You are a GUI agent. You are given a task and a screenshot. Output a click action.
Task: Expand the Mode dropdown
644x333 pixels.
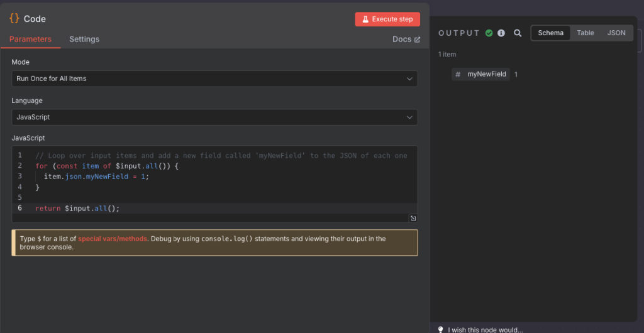(214, 79)
